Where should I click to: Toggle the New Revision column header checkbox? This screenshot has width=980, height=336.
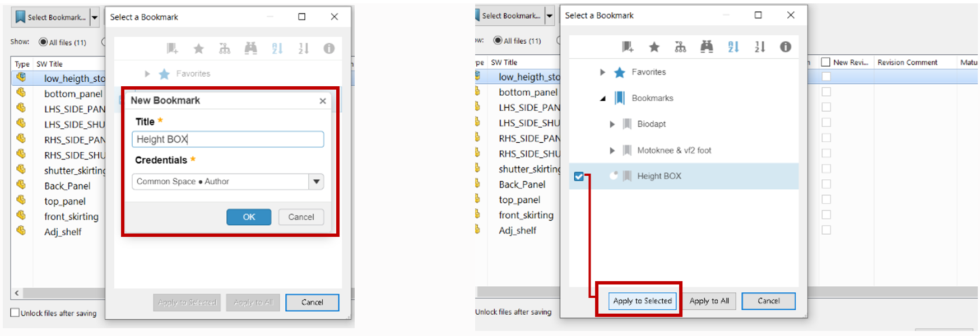click(825, 62)
